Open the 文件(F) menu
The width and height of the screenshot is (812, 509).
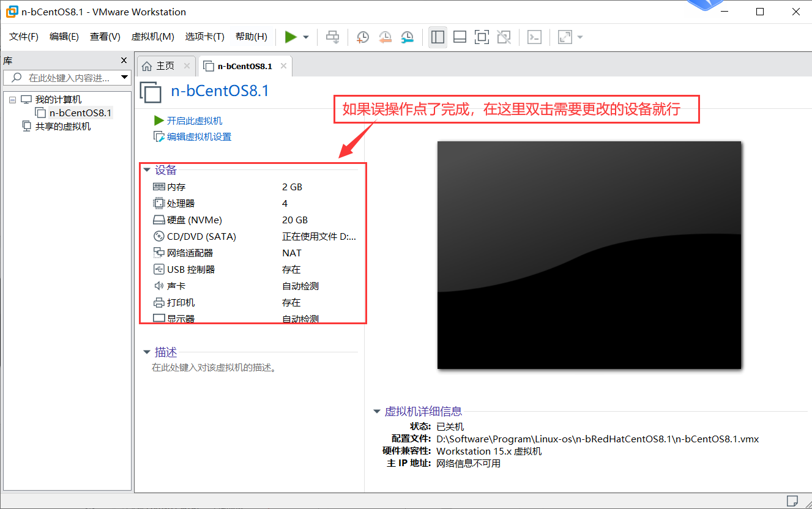tap(24, 37)
